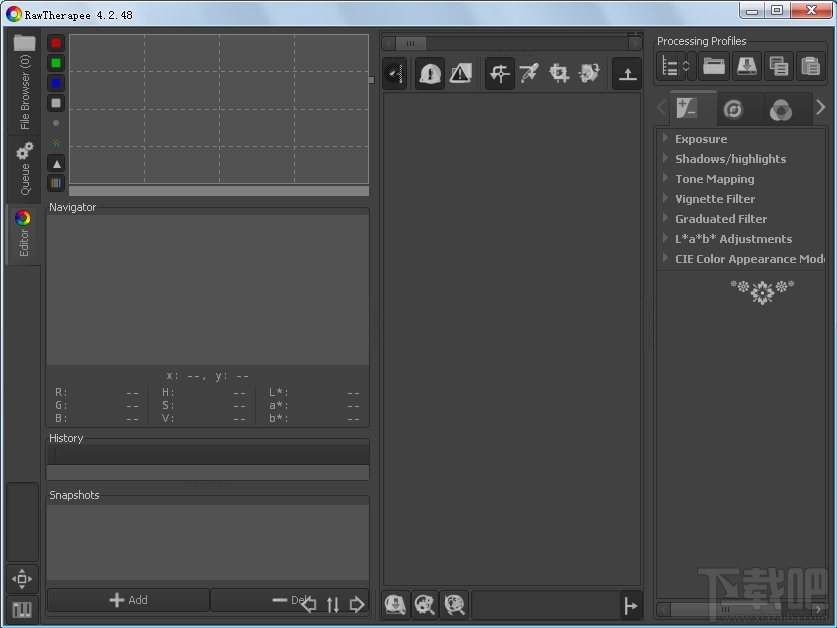The height and width of the screenshot is (628, 837).
Task: Click the histogram bottom gray bar
Action: pos(219,191)
